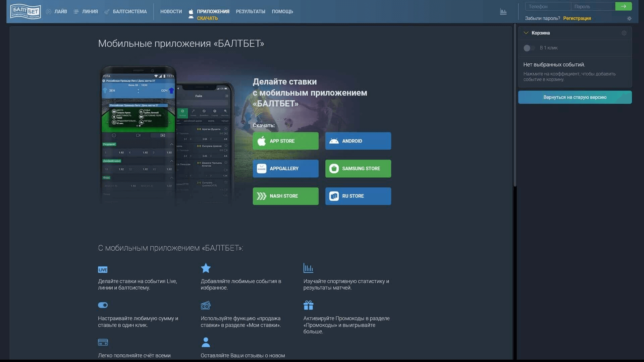Open the Лайв section
This screenshot has width=644, height=362.
(56, 11)
